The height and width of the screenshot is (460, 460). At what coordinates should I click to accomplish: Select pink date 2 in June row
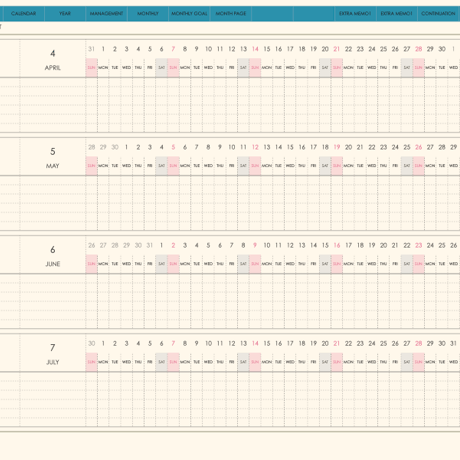173,245
